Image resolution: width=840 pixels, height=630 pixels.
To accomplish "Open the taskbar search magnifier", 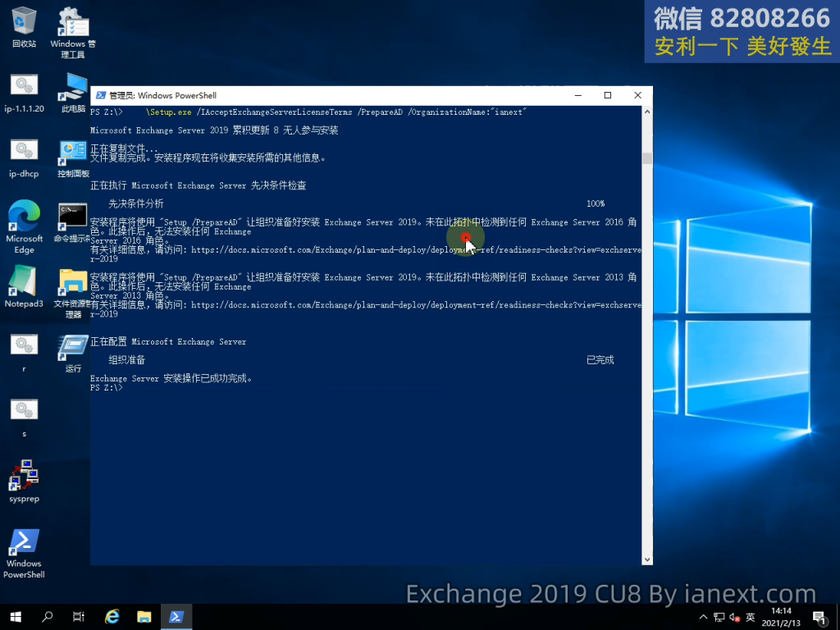I will point(48,617).
